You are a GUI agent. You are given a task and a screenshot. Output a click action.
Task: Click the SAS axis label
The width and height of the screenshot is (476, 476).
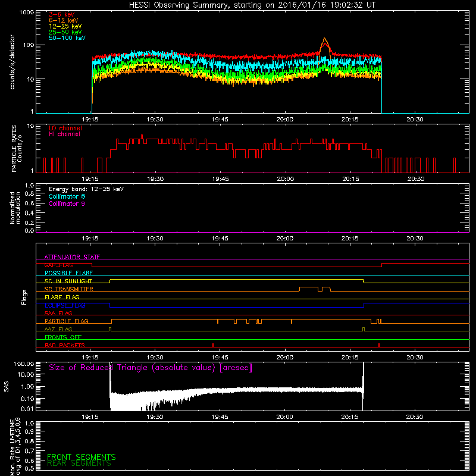(7, 386)
